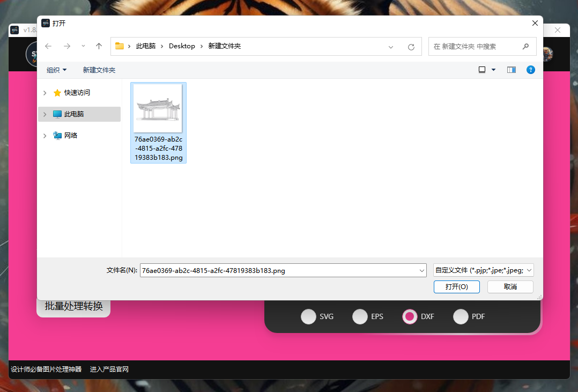Viewport: 578px width, 392px height.
Task: Select the SVG output format
Action: (x=309, y=316)
